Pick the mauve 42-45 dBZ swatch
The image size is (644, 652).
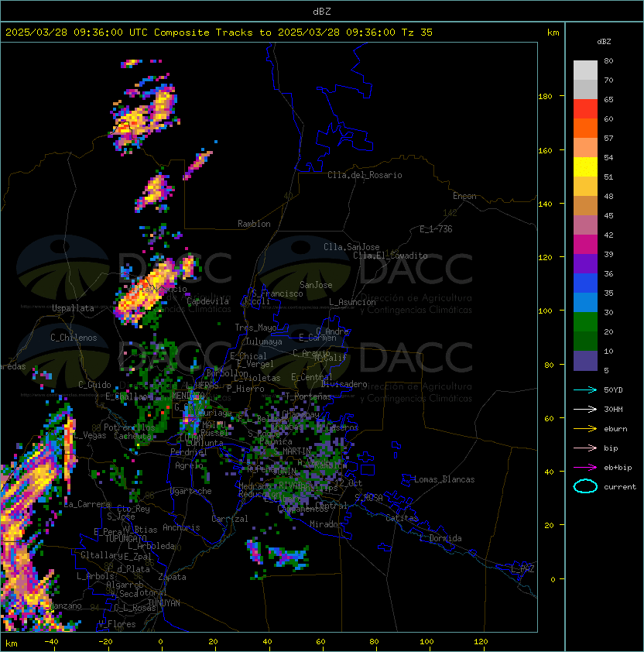tap(585, 225)
